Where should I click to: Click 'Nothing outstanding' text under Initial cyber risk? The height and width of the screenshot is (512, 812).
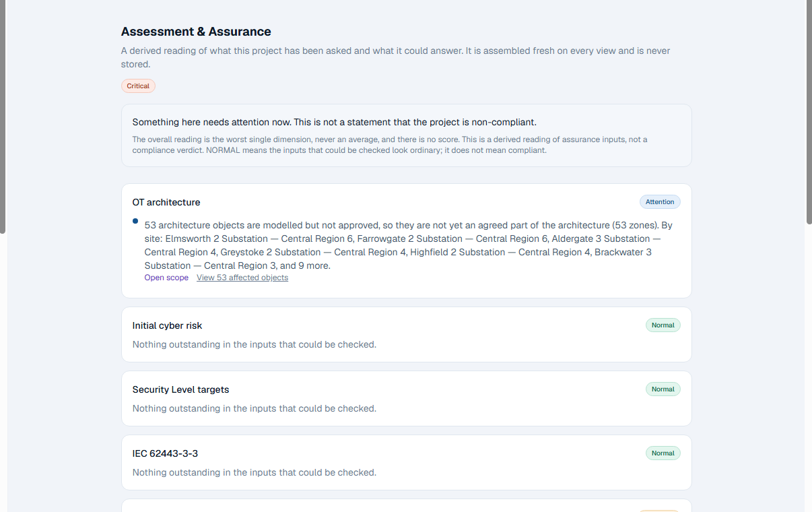click(x=254, y=344)
